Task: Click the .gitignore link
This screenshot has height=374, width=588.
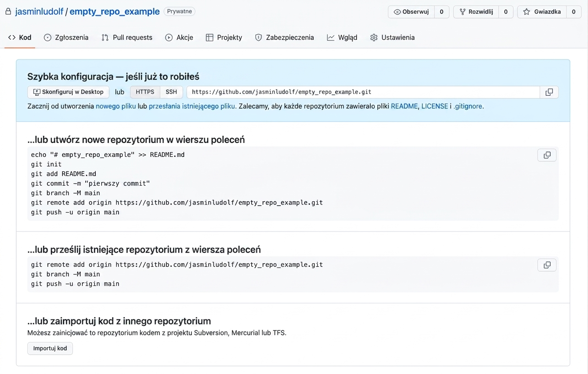Action: coord(468,106)
